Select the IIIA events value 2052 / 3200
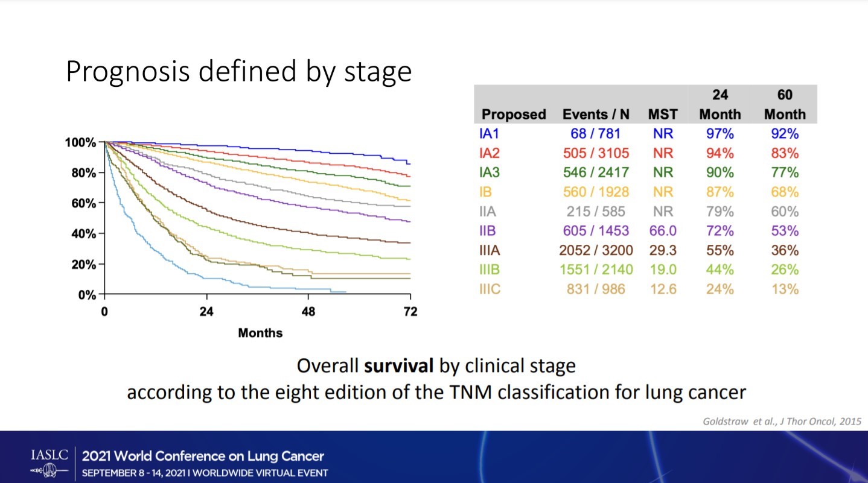The height and width of the screenshot is (483, 868). point(595,250)
